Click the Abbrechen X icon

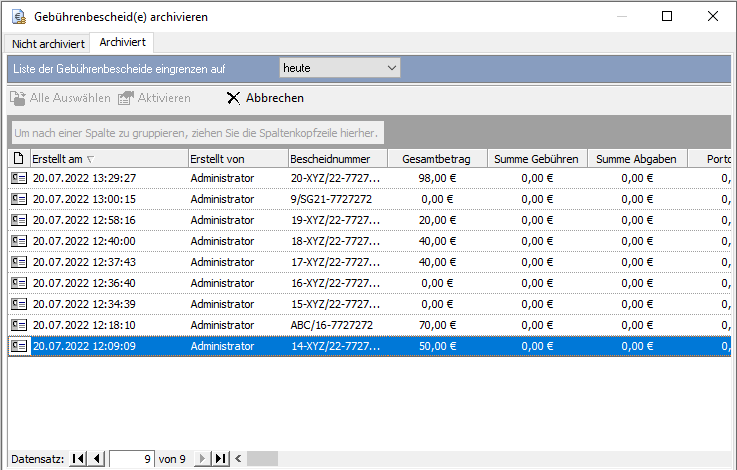(233, 98)
